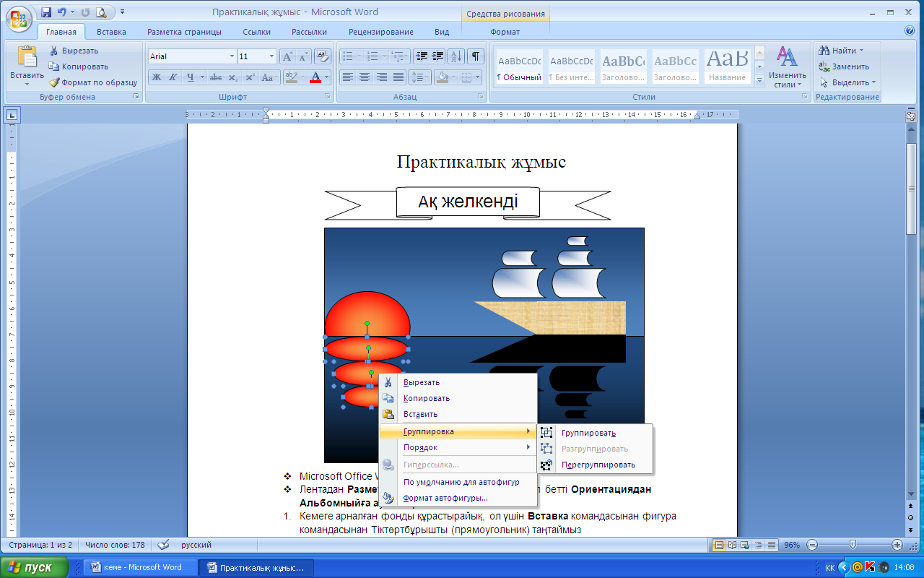Align text left
This screenshot has height=578, width=924.
[348, 77]
